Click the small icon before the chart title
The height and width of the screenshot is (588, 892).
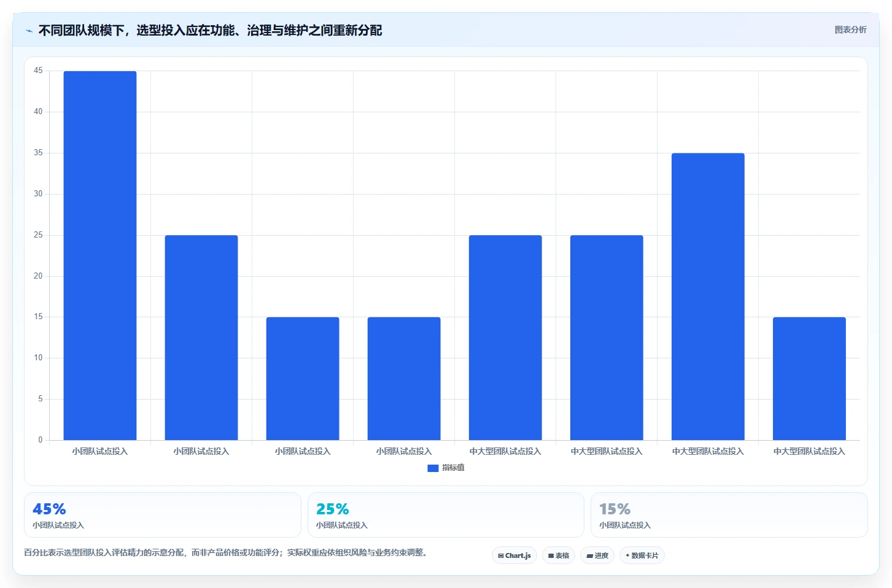29,31
